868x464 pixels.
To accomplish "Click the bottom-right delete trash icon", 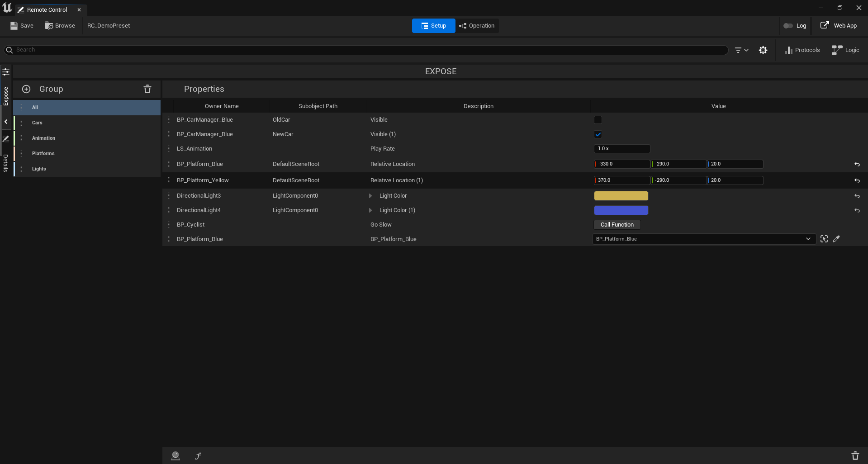I will pos(855,456).
